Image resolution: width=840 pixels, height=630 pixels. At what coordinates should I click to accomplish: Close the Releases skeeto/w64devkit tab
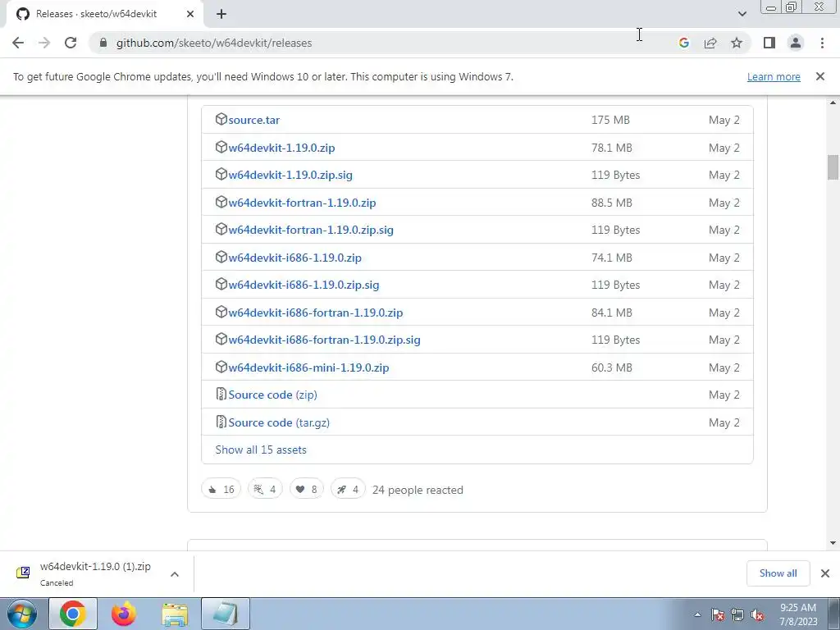click(x=190, y=15)
